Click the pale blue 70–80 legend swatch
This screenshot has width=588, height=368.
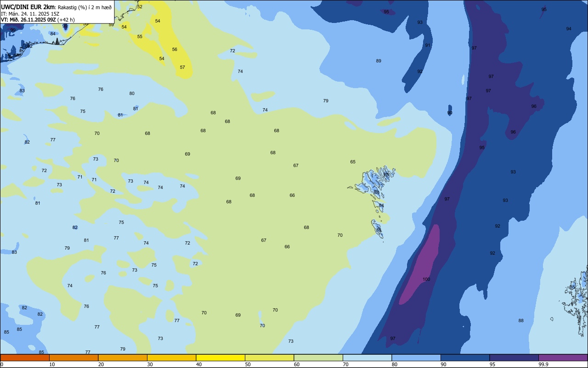pyautogui.click(x=367, y=357)
